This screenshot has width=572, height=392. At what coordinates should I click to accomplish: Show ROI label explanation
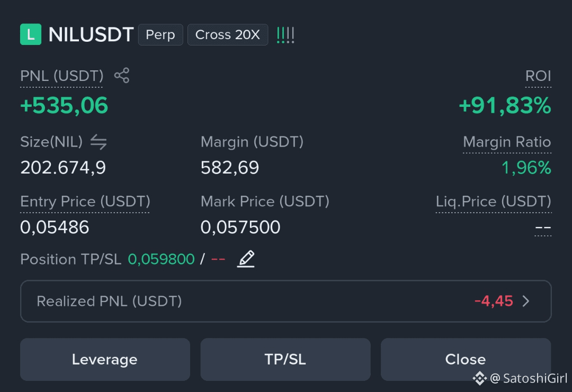(x=538, y=76)
